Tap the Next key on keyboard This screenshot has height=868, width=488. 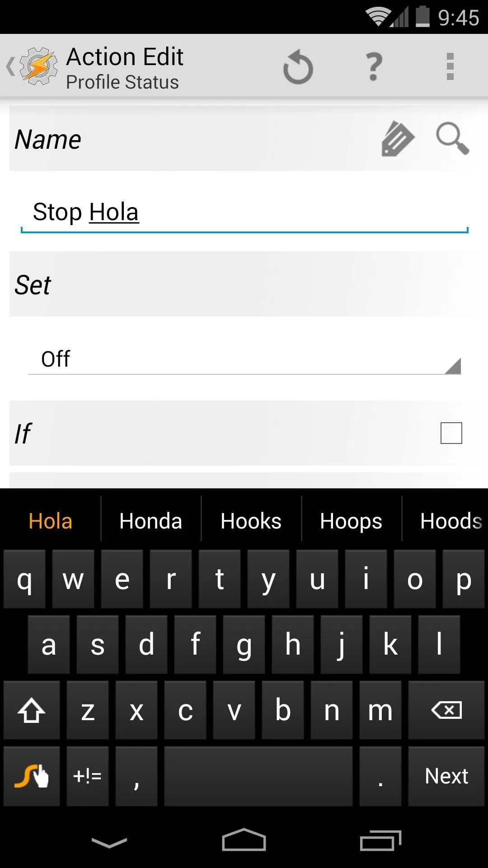(x=446, y=776)
